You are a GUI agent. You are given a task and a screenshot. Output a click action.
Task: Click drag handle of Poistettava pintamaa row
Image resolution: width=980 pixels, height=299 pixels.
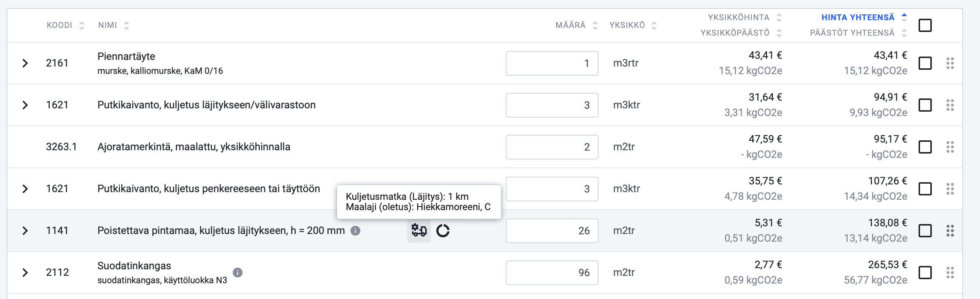[x=950, y=231]
